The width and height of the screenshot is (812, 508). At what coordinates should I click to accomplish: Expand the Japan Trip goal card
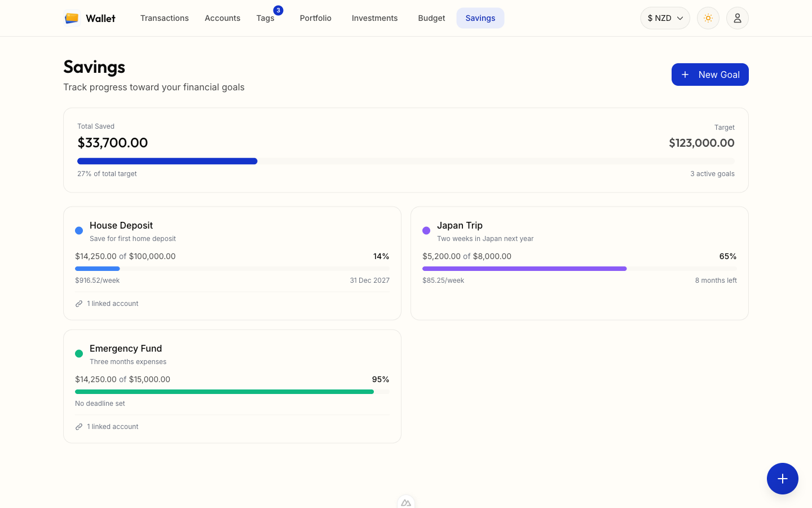pos(579,263)
